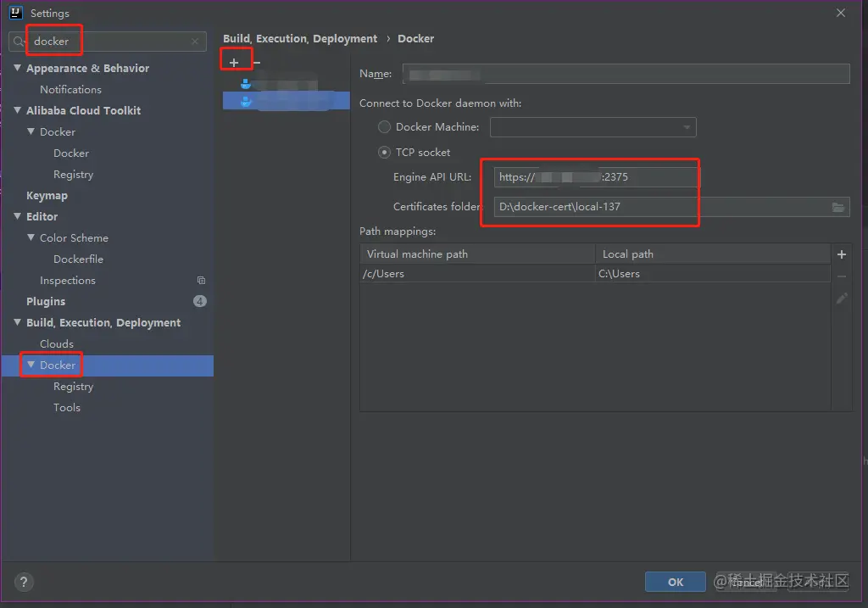Open Inspections settings
Image resolution: width=868 pixels, height=608 pixels.
[68, 281]
